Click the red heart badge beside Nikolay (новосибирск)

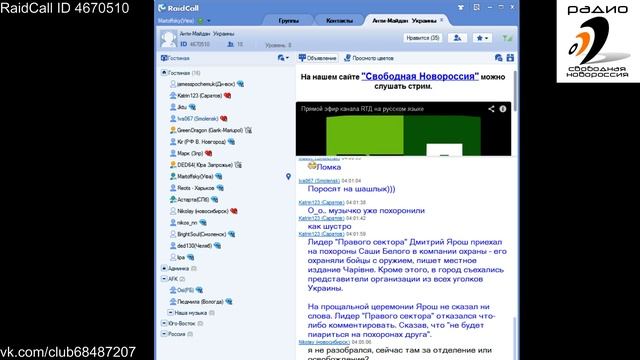(234, 211)
